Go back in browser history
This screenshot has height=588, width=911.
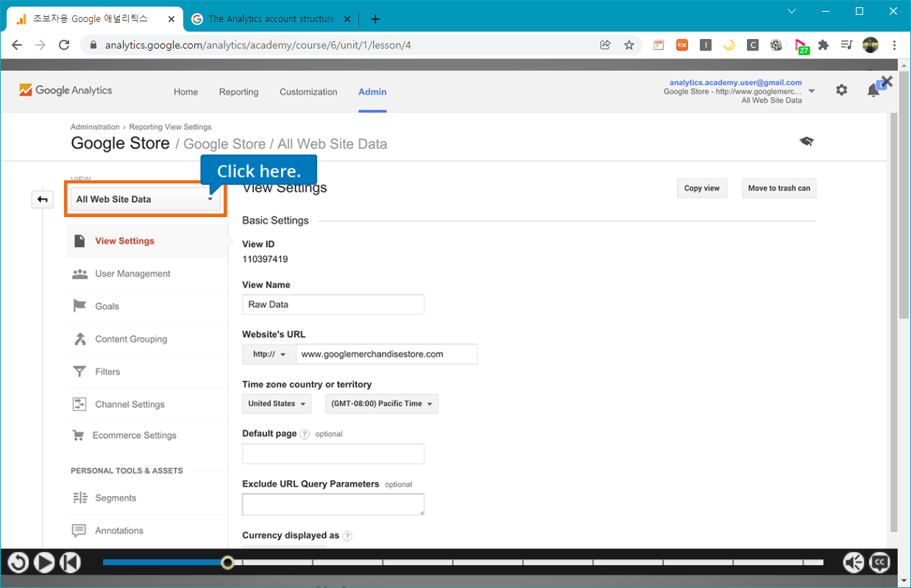[17, 45]
